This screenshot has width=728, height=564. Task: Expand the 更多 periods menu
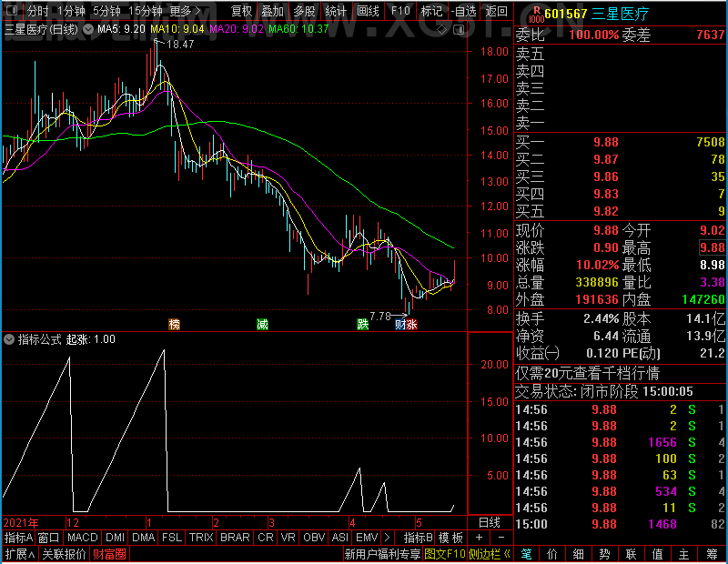point(186,11)
